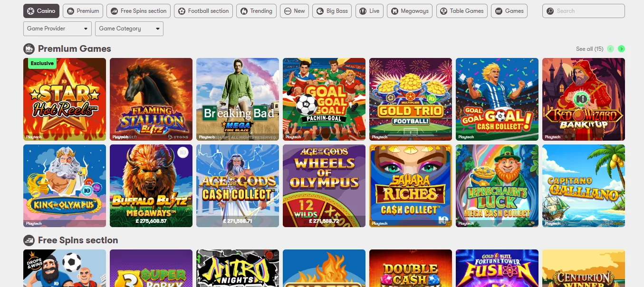Open Flaming Stallion Blitz game
The height and width of the screenshot is (287, 644).
tap(151, 99)
